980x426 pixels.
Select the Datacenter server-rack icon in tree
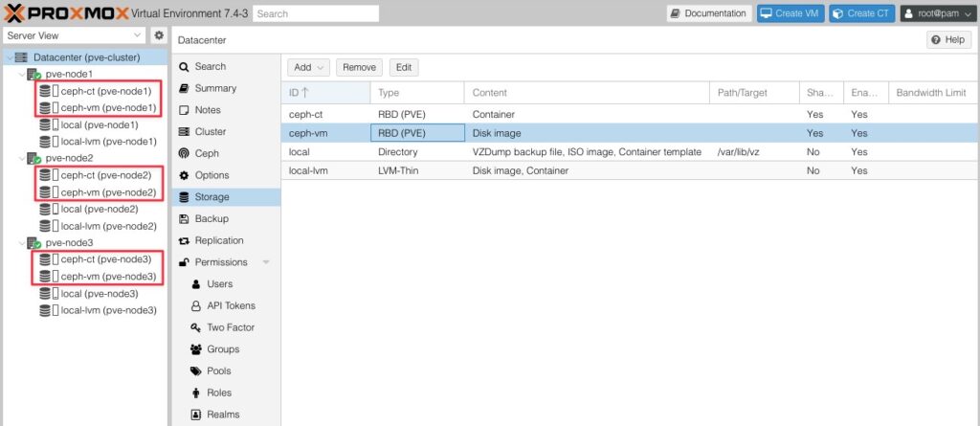pos(21,57)
